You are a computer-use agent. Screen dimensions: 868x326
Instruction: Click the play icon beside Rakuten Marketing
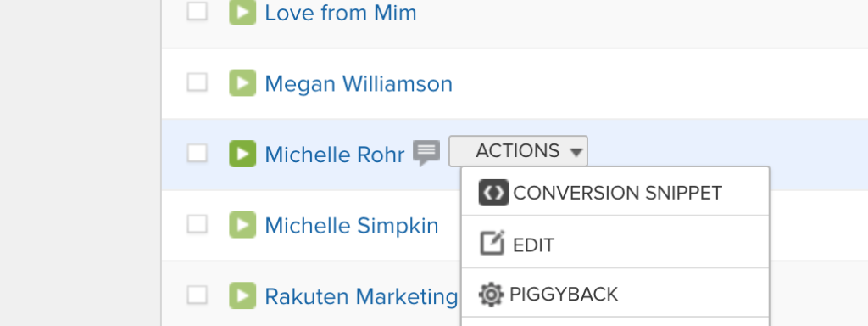coord(242,295)
